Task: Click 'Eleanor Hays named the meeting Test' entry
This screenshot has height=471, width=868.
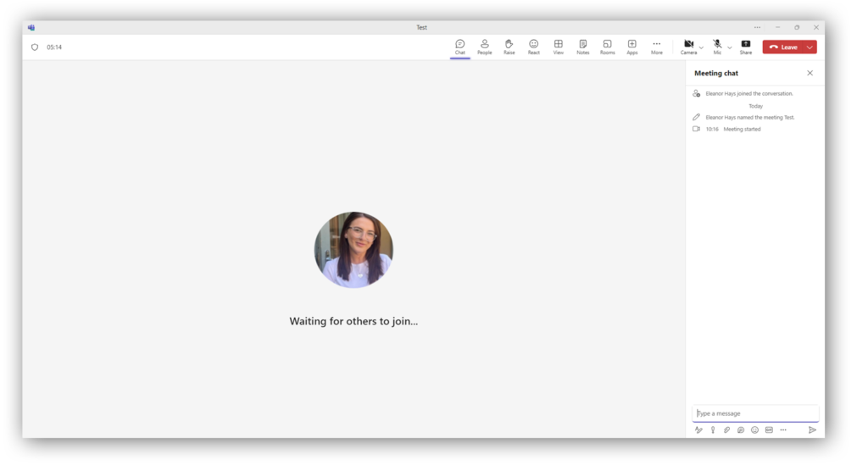Action: [x=750, y=118]
